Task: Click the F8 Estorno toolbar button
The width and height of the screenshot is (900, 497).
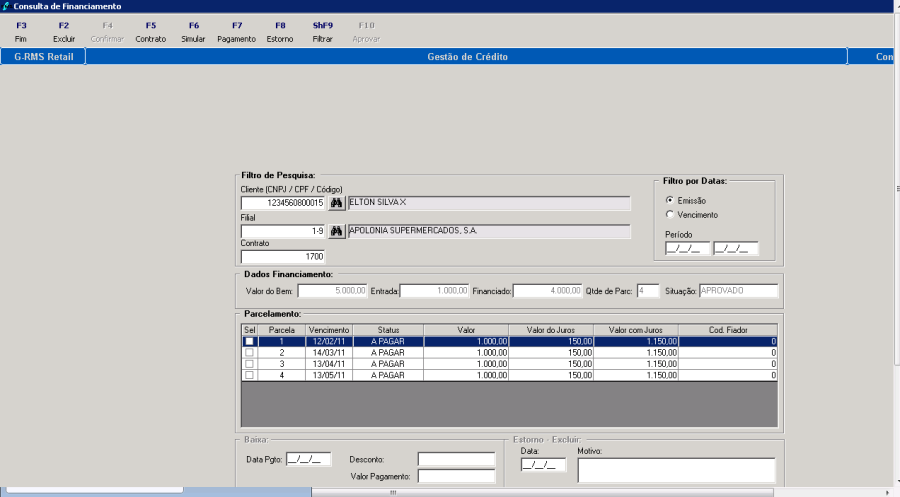Action: [280, 31]
